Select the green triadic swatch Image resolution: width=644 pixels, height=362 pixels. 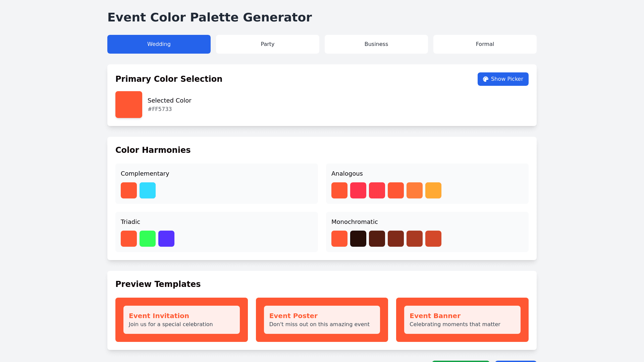(x=148, y=239)
